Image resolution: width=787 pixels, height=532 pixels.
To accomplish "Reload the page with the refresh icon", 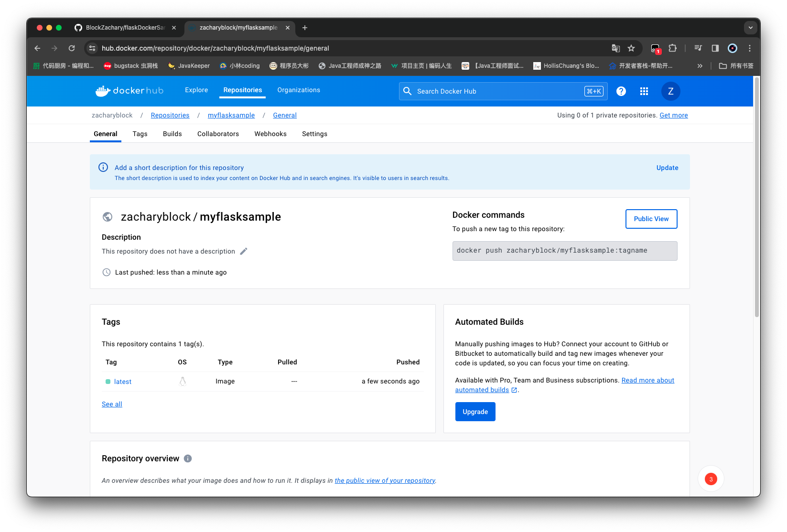I will 72,48.
